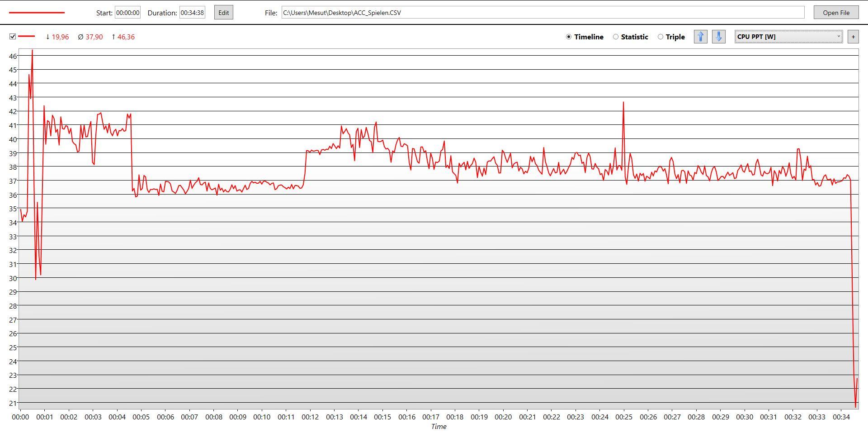
Task: Click the 21 value on the Y axis
Action: click(13, 403)
